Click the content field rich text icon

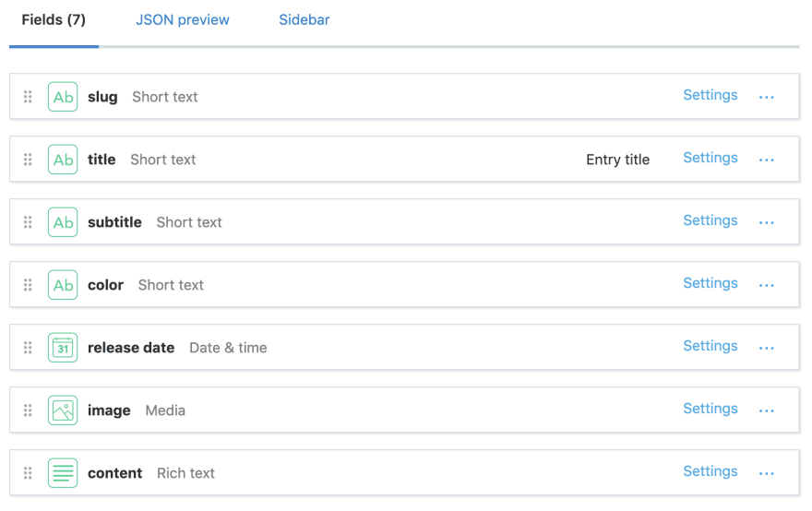point(63,472)
